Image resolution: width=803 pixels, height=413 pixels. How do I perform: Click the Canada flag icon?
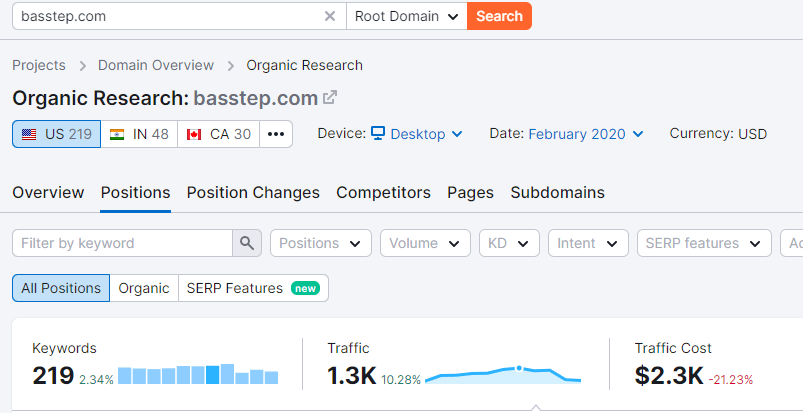click(x=194, y=134)
